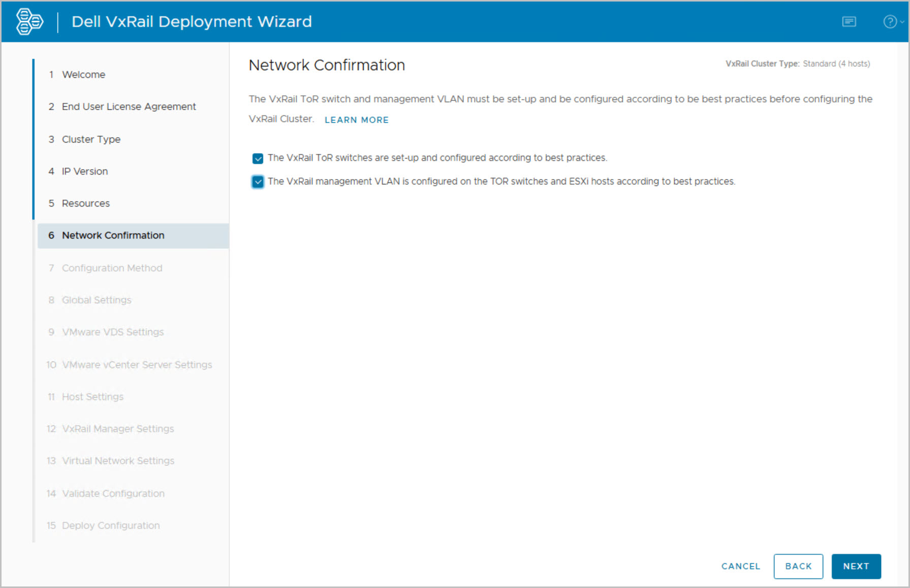The image size is (910, 588).
Task: Click the Dell VxRail logo icon
Action: pos(29,21)
